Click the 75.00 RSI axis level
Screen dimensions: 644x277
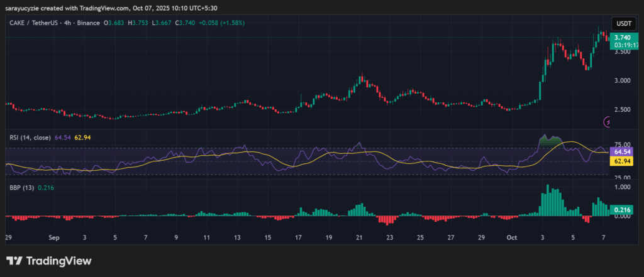click(622, 143)
